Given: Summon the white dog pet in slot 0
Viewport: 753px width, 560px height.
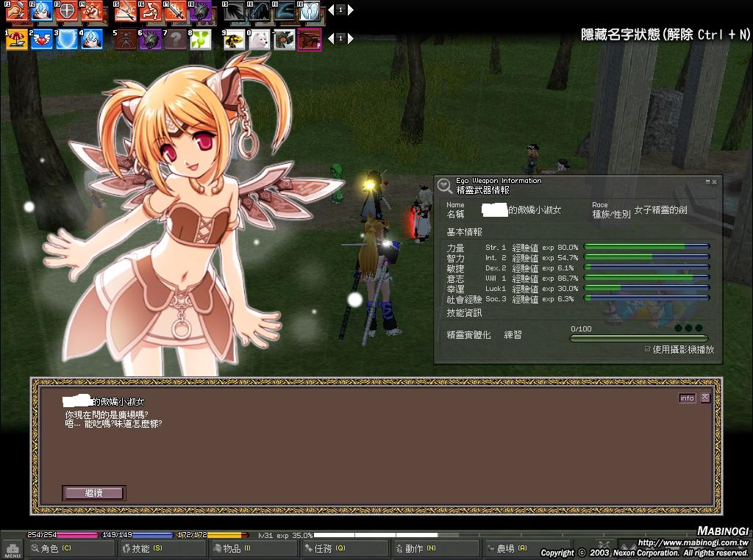Looking at the screenshot, I should tap(259, 39).
